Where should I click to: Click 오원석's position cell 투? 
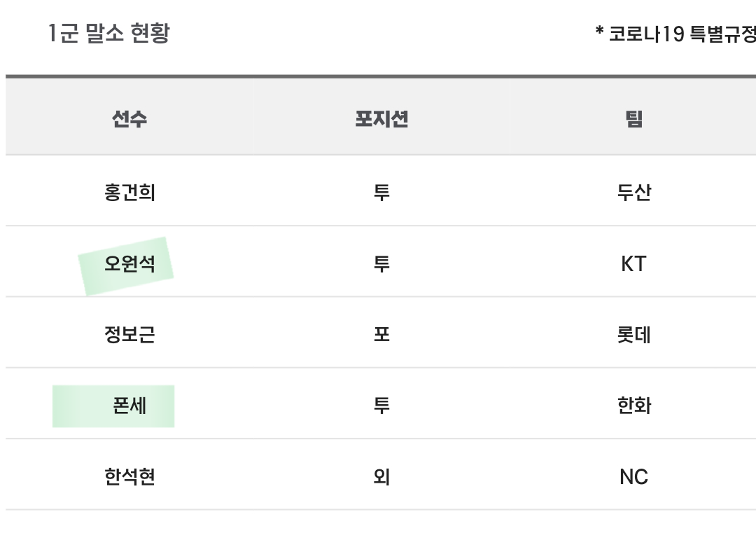[x=381, y=263]
